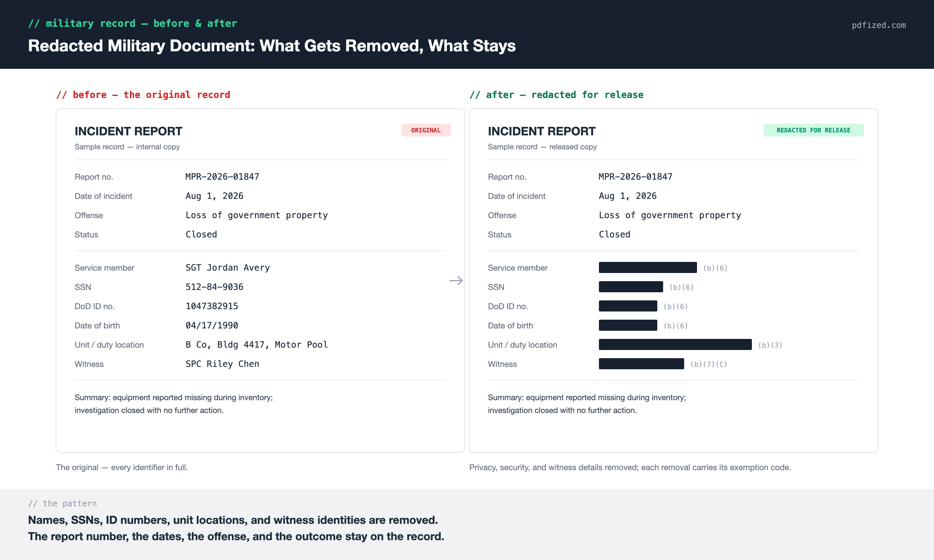Open the pdfized.com link
This screenshot has width=934, height=560.
[879, 25]
